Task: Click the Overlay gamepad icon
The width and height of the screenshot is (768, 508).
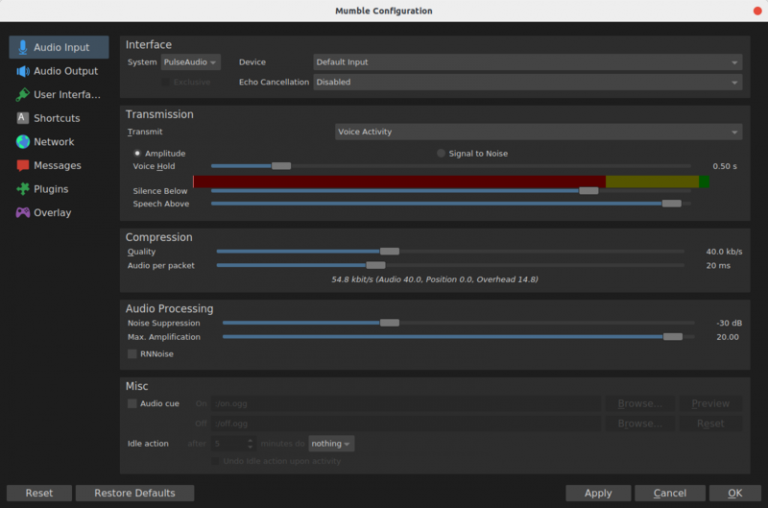Action: click(x=23, y=212)
